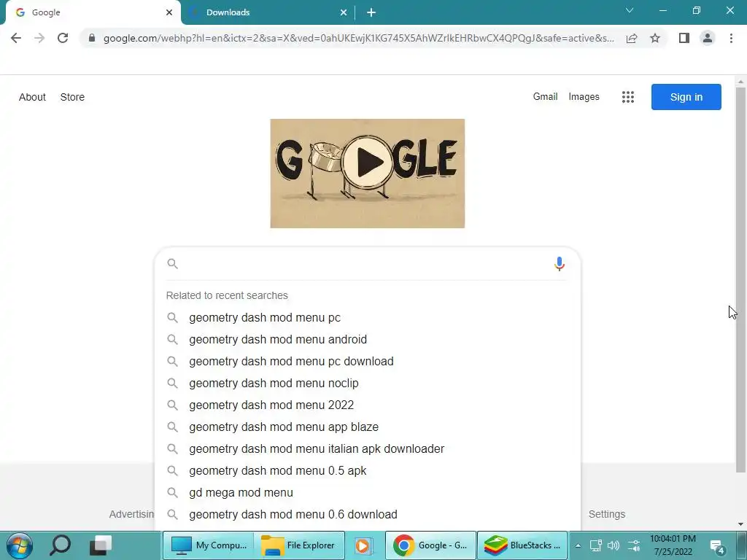The width and height of the screenshot is (747, 560).
Task: Click the forward navigation arrow
Action: [x=39, y=38]
